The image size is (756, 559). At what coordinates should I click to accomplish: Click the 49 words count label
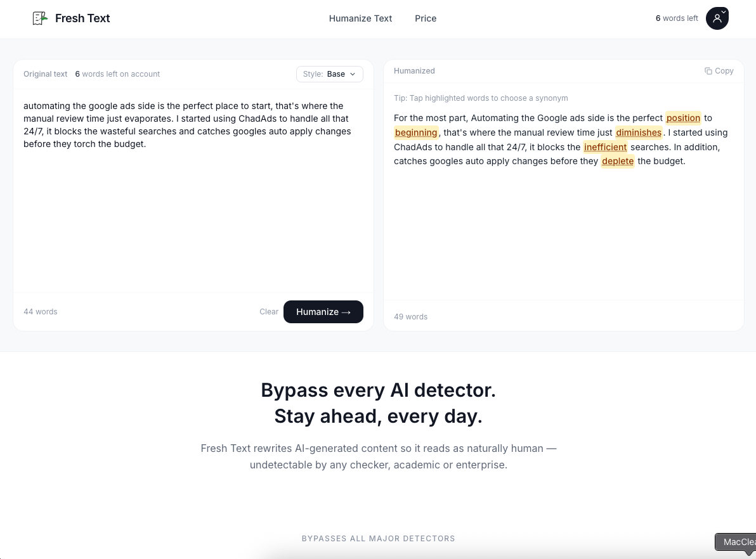coord(410,316)
